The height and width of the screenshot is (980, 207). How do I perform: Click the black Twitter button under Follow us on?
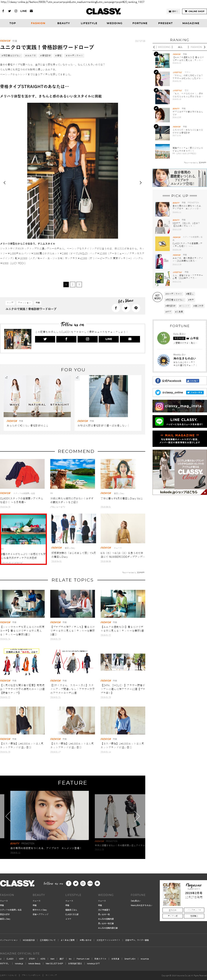click(x=45, y=339)
